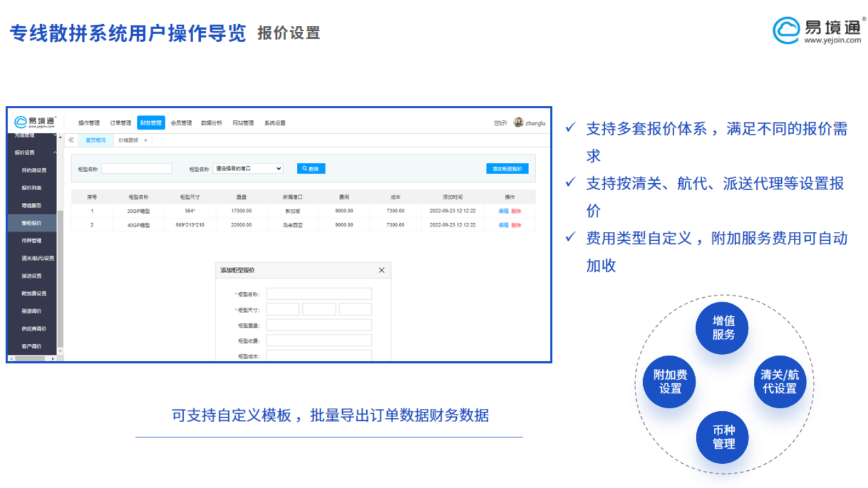The height and width of the screenshot is (488, 868).
Task: Switch to the 价格营销 tab
Action: click(128, 140)
